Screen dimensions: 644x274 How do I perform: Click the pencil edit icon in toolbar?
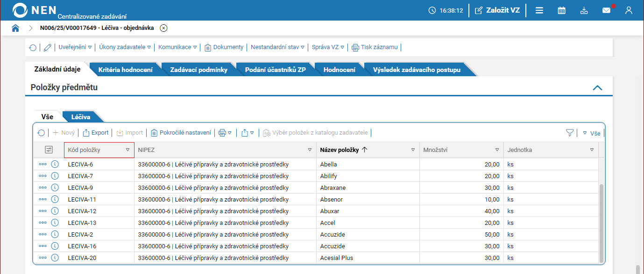(47, 47)
